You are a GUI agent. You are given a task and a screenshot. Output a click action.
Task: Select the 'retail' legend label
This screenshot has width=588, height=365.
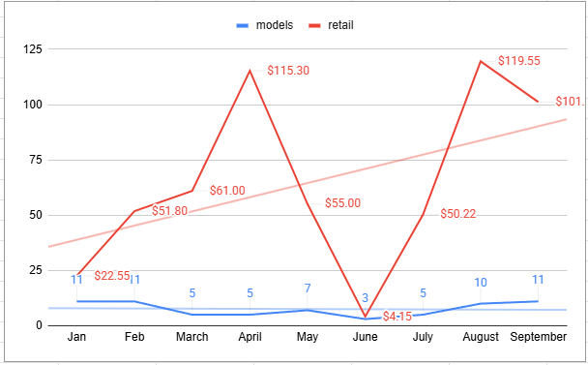click(x=340, y=25)
